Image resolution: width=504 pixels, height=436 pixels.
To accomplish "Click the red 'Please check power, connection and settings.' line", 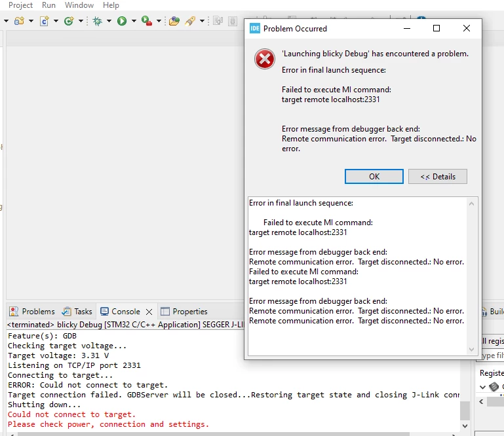I will click(x=108, y=424).
